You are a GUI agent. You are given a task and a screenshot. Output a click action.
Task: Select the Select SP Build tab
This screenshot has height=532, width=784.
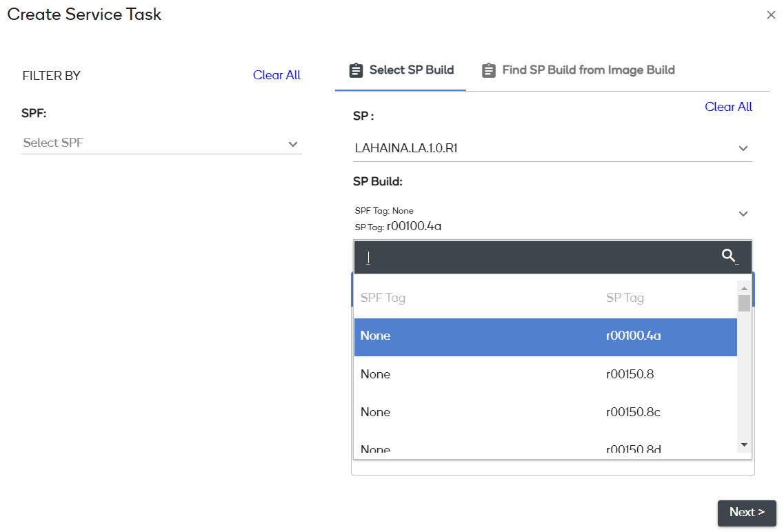[411, 70]
